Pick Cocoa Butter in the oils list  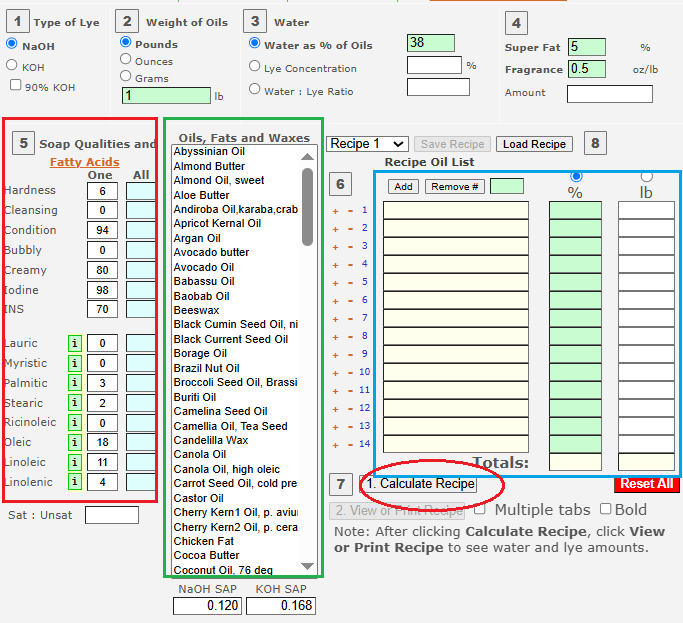(x=206, y=555)
